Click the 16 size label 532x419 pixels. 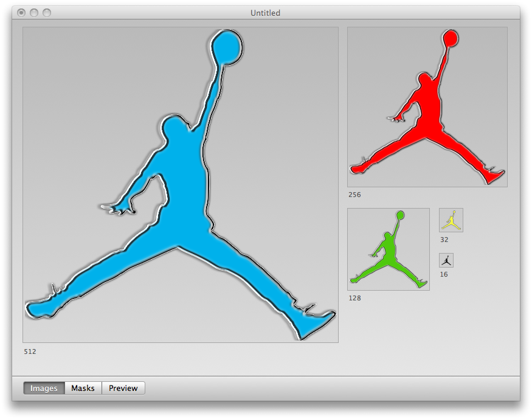pyautogui.click(x=444, y=274)
